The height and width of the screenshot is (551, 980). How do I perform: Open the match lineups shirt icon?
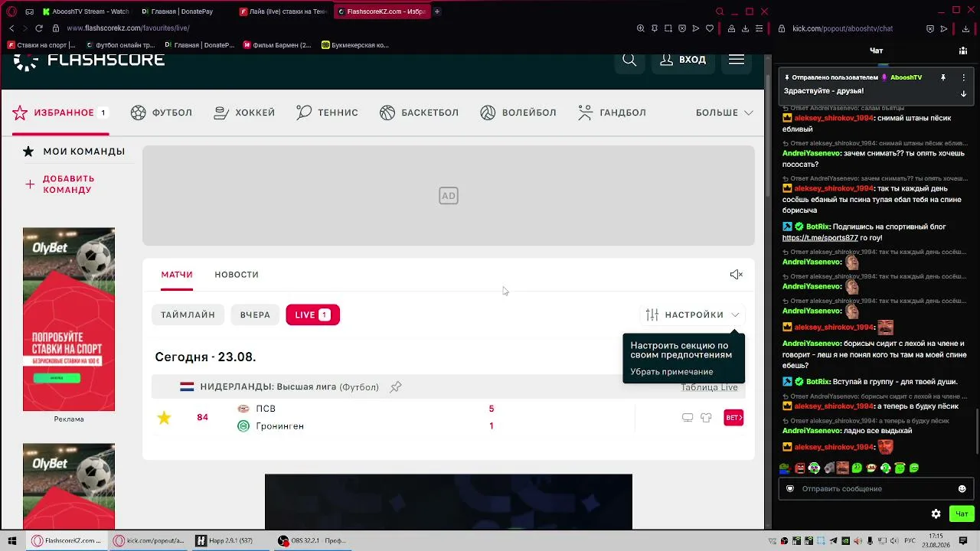(x=706, y=418)
